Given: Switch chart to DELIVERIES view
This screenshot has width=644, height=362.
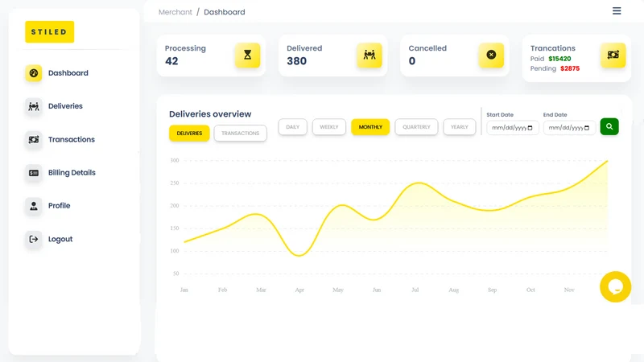Looking at the screenshot, I should (x=189, y=134).
